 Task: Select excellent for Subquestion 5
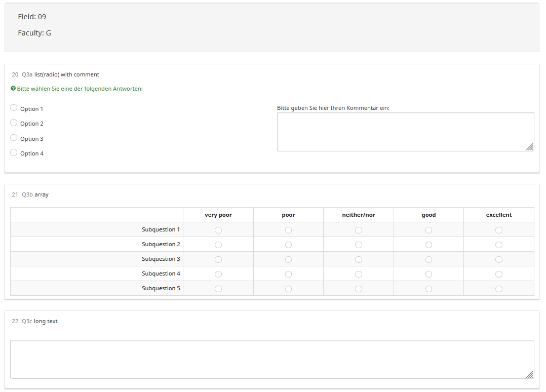[x=499, y=289]
